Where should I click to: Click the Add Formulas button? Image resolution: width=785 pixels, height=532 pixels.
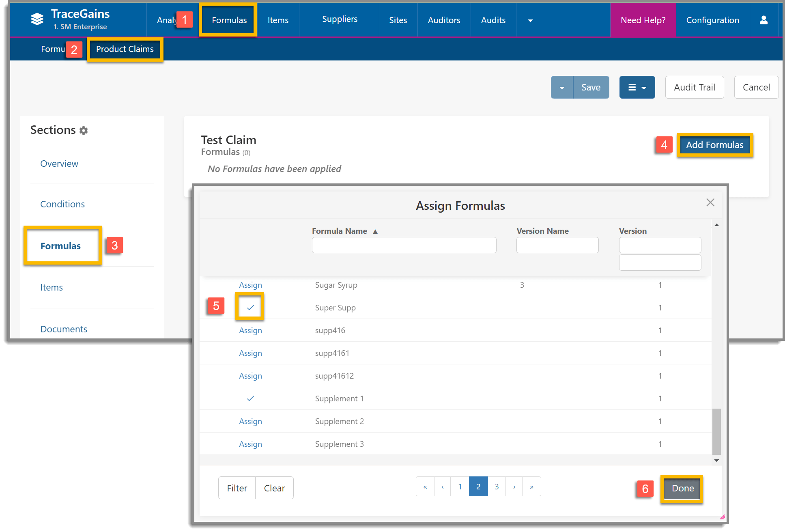pos(714,145)
